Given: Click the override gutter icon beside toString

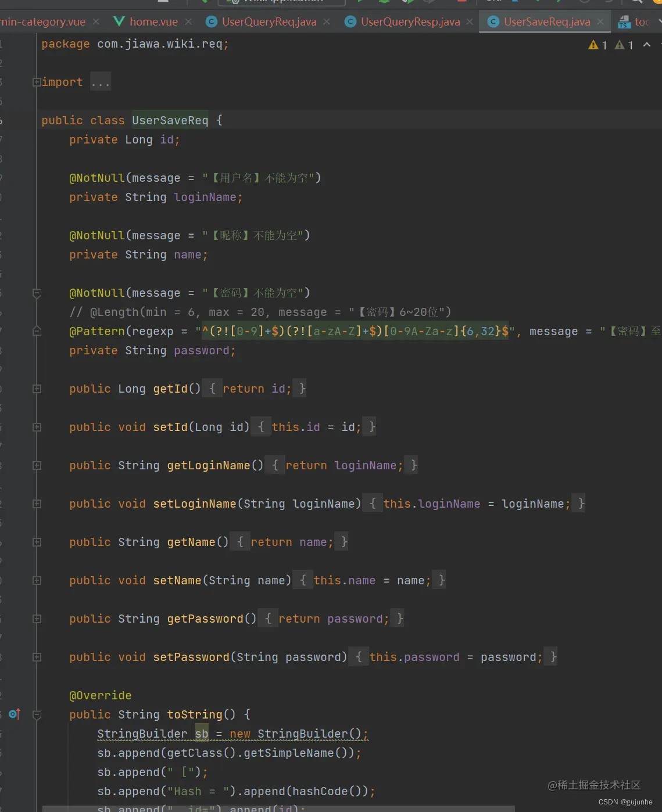Looking at the screenshot, I should (15, 714).
